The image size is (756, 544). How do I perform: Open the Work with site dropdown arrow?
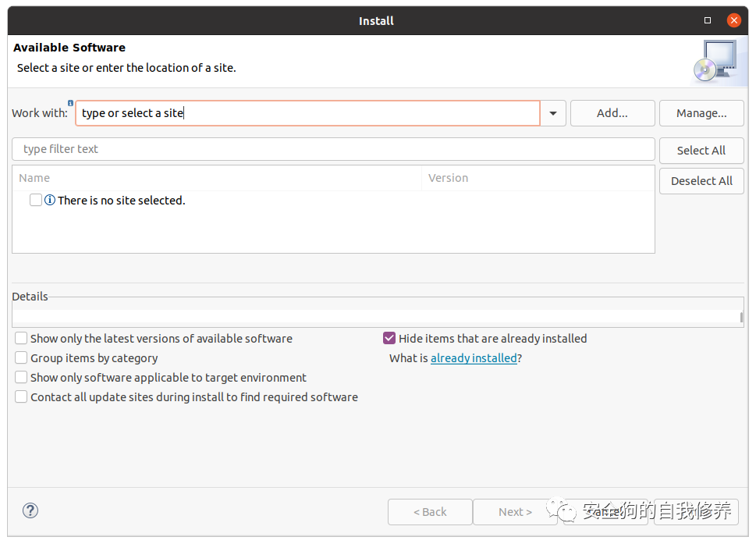(553, 113)
